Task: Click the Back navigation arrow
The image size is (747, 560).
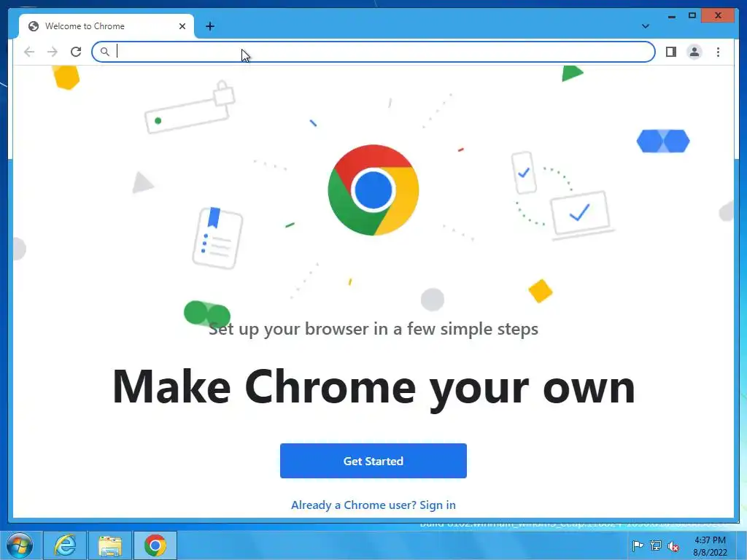Action: point(29,52)
